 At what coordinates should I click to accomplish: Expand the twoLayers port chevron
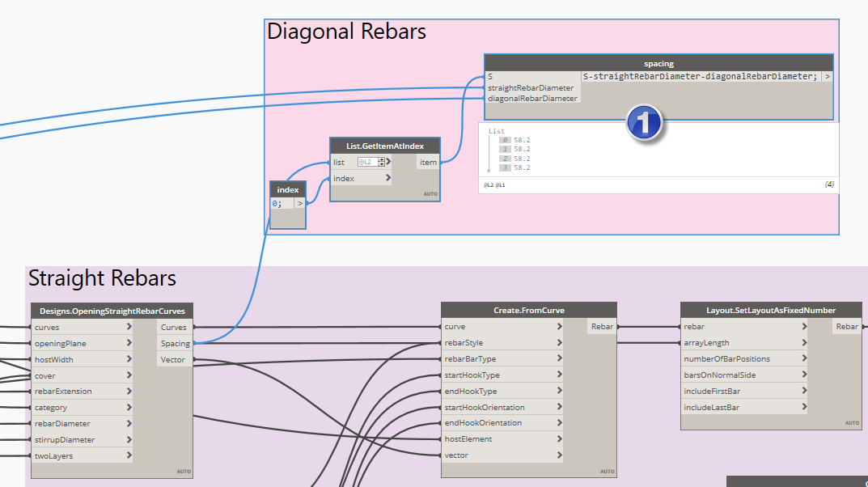(x=129, y=455)
